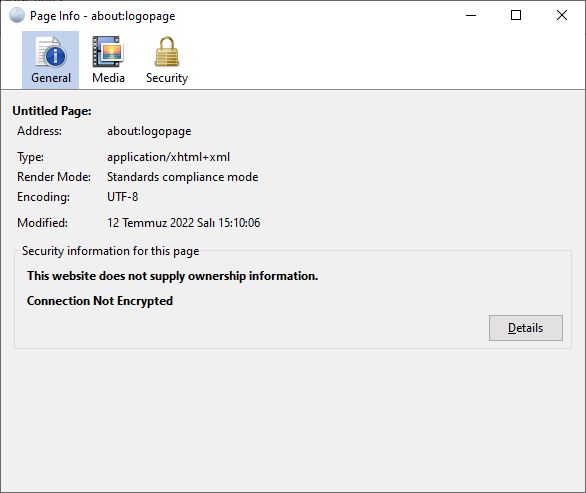Select the General page info icon
Image resolution: width=586 pixels, height=493 pixels.
51,52
